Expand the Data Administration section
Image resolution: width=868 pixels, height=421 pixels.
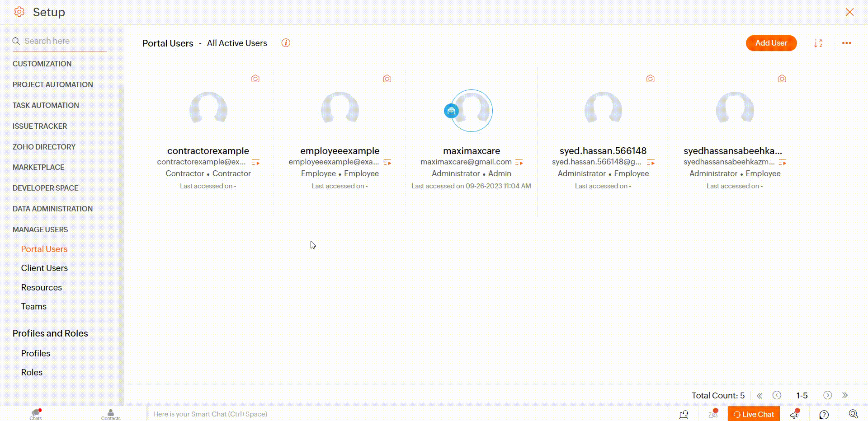tap(52, 209)
